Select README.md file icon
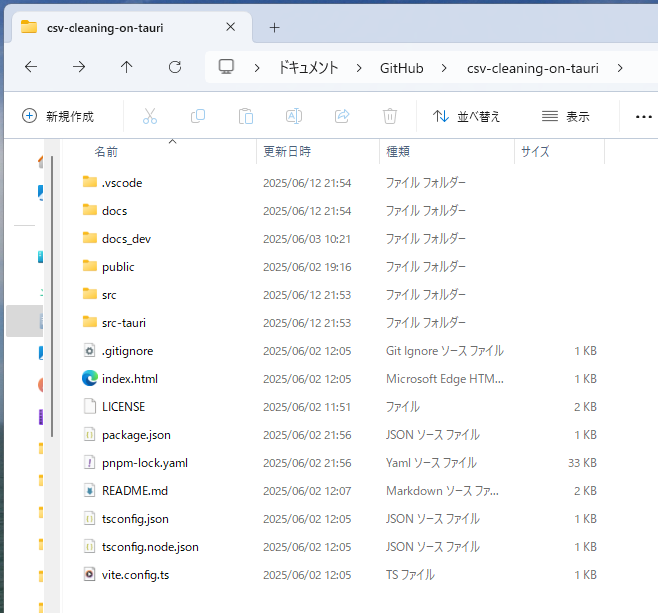 (x=89, y=490)
